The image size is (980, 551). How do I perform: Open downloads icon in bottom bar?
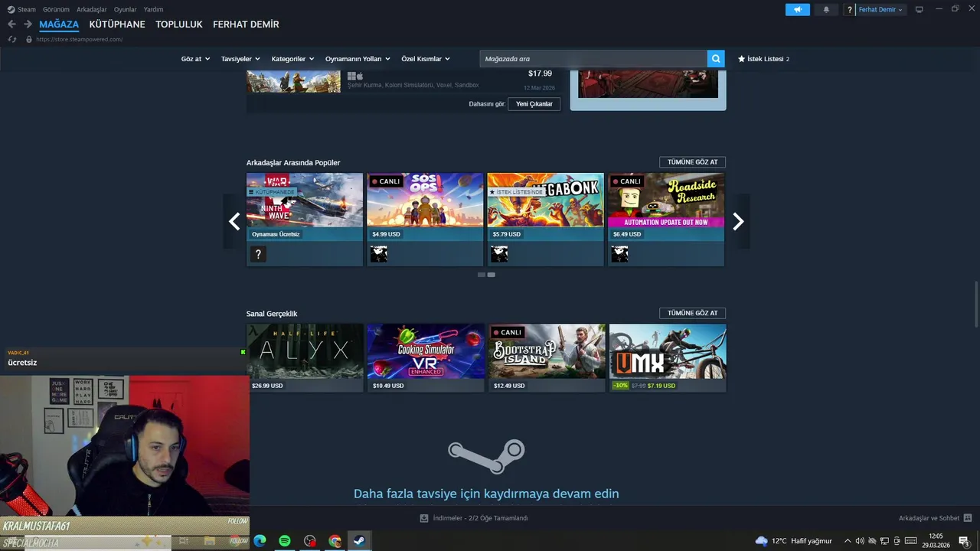click(424, 518)
